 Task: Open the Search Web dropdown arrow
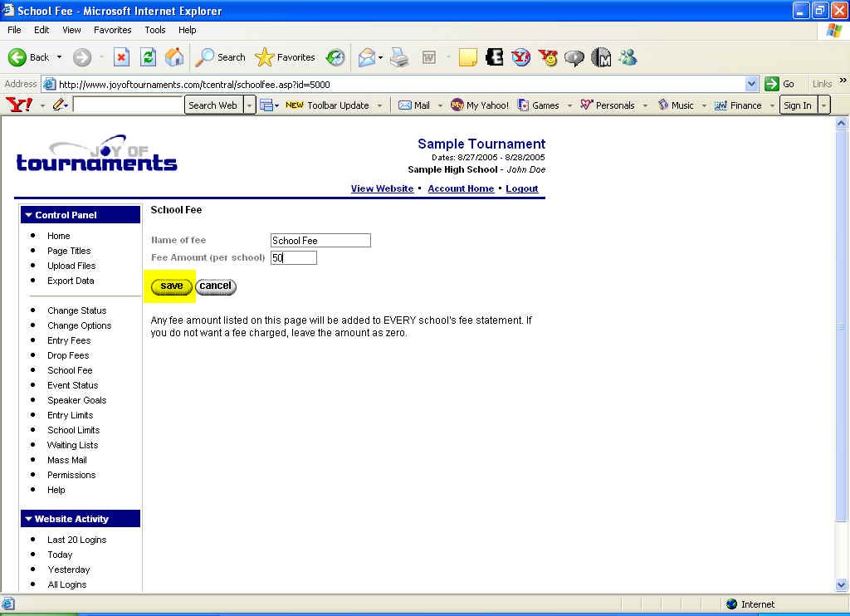click(249, 105)
